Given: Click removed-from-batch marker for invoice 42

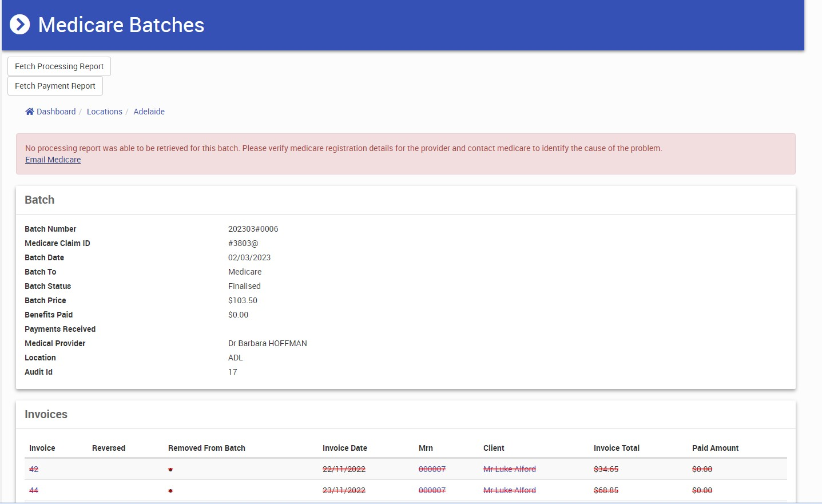Looking at the screenshot, I should tap(170, 470).
